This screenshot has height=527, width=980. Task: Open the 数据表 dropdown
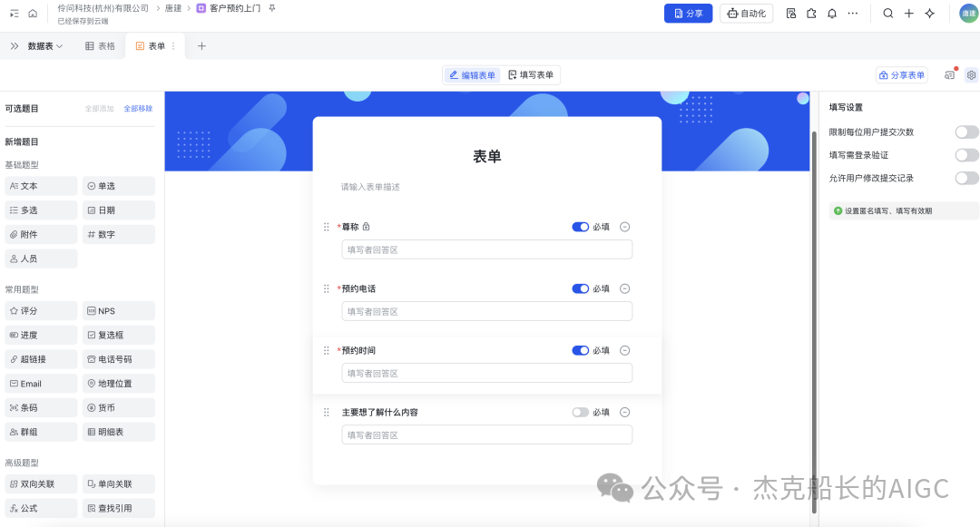[x=45, y=46]
